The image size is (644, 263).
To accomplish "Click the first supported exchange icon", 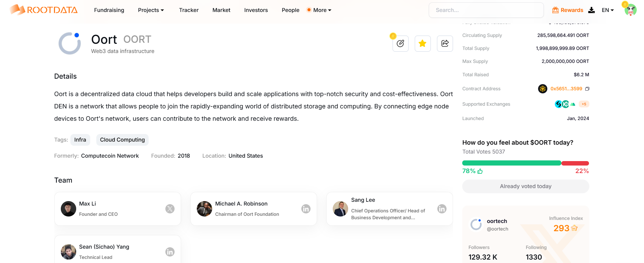I will pyautogui.click(x=558, y=104).
